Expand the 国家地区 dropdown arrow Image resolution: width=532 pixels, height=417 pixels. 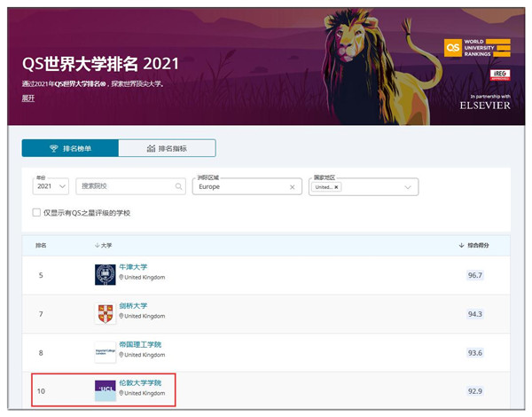(x=408, y=187)
